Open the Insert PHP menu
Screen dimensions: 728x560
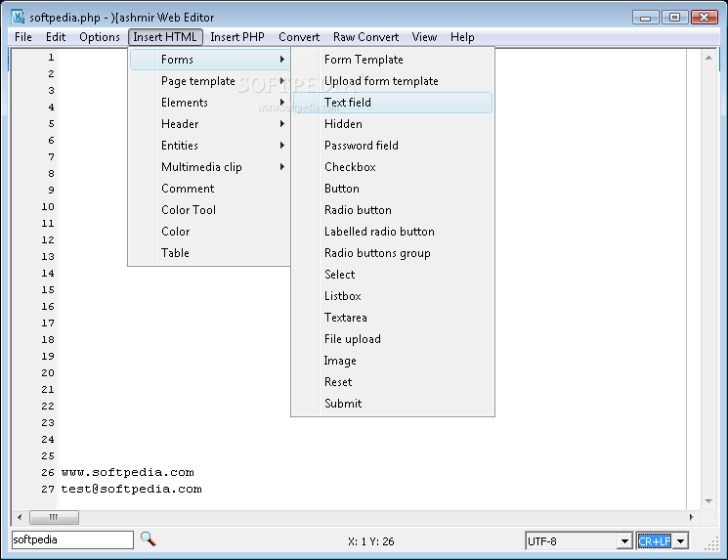(237, 37)
